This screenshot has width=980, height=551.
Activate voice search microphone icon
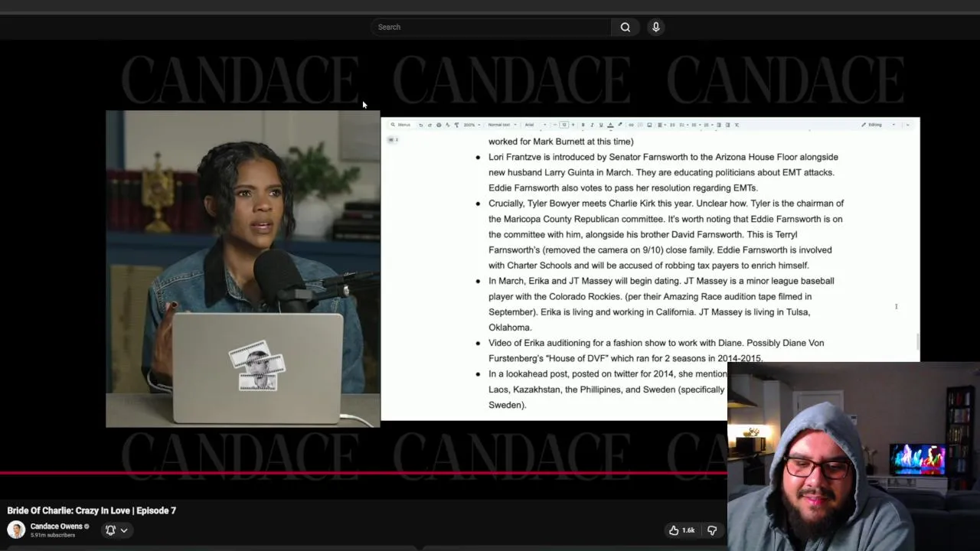tap(655, 27)
